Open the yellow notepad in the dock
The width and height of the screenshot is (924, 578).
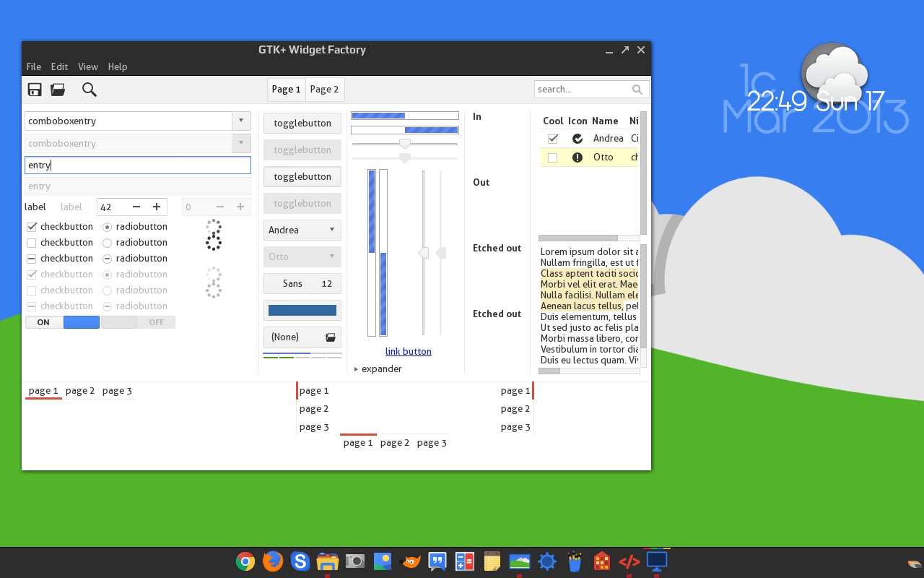492,561
